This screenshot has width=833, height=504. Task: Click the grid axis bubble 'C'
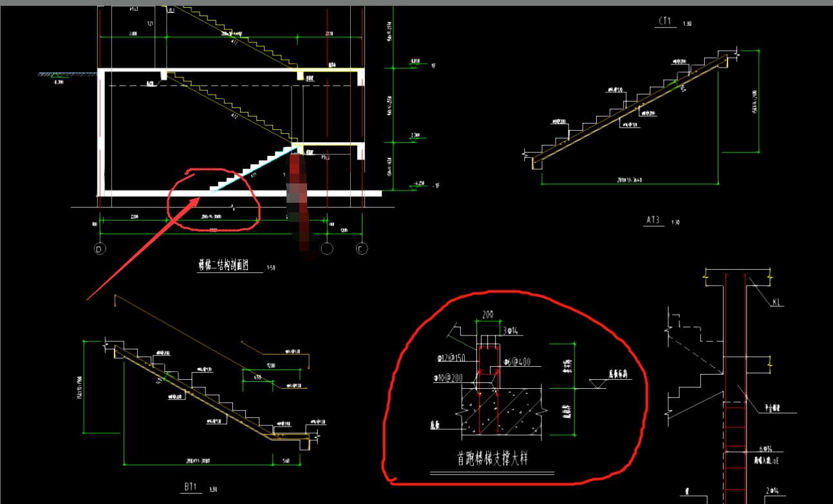pyautogui.click(x=362, y=248)
